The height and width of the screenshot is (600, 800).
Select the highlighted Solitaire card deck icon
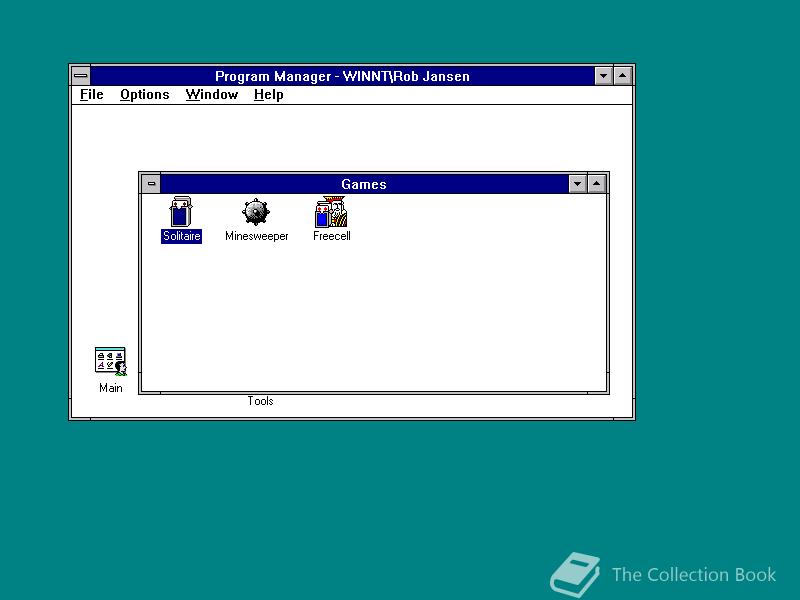click(x=181, y=213)
